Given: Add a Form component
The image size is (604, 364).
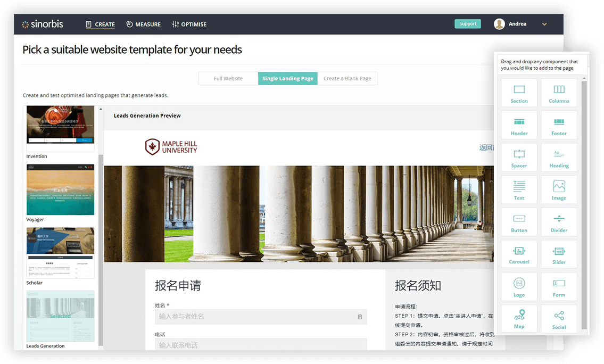Looking at the screenshot, I should pyautogui.click(x=558, y=286).
